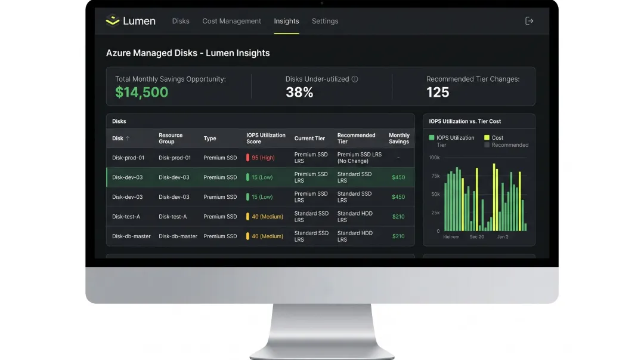644x360 pixels.
Task: Sort by Resource Group column header
Action: click(x=171, y=139)
